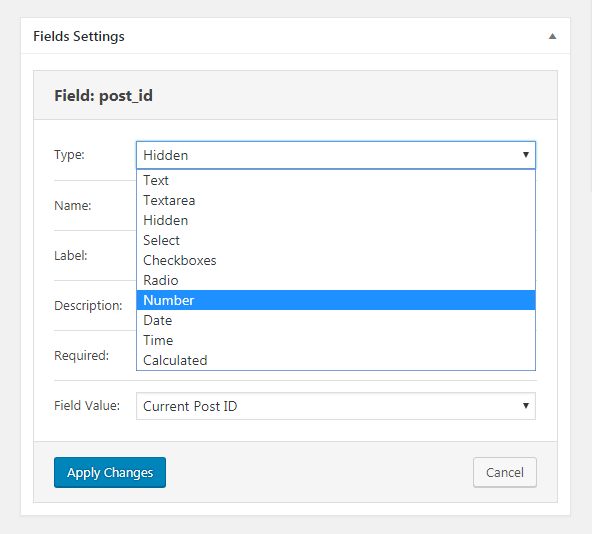The image size is (592, 534).
Task: Click the Field Value label
Action: 87,406
